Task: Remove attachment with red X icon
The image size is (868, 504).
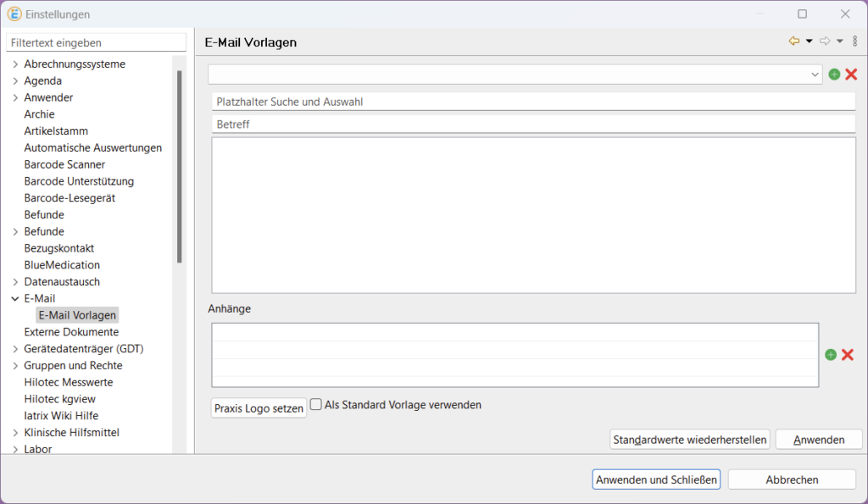Action: click(847, 355)
